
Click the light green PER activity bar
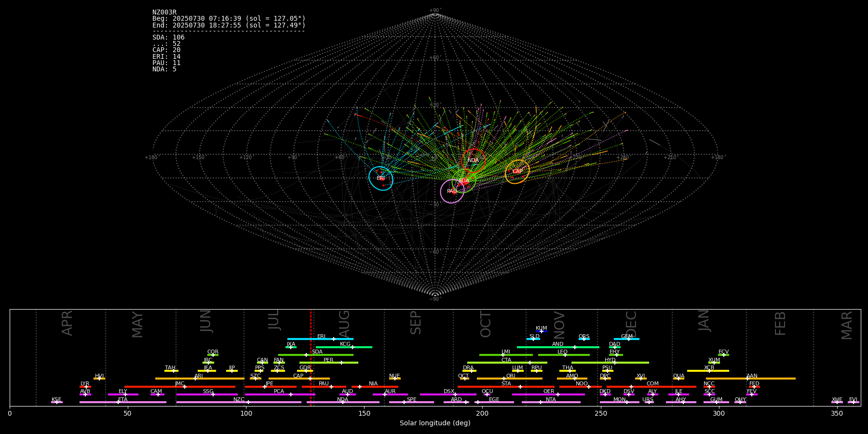coord(329,363)
